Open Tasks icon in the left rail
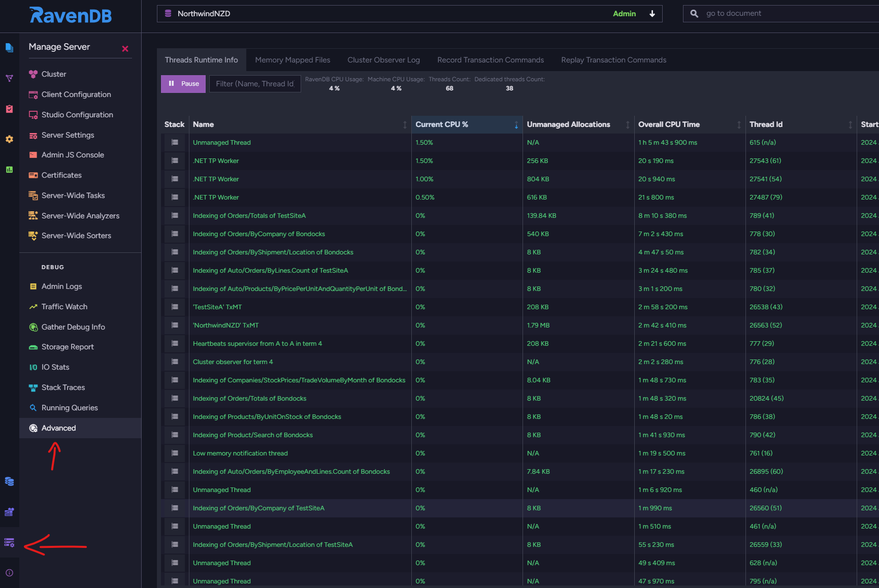The height and width of the screenshot is (588, 879). (x=9, y=109)
